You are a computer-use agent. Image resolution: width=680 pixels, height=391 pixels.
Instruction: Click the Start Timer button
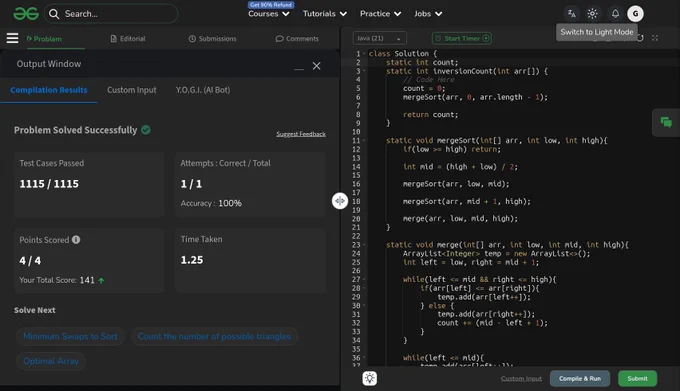[x=462, y=38]
